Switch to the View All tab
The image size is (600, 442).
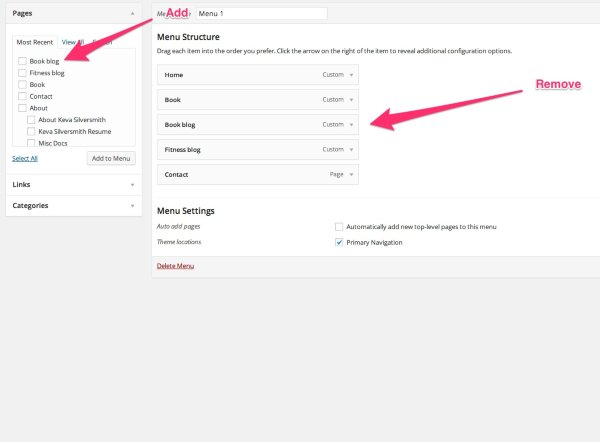click(72, 42)
